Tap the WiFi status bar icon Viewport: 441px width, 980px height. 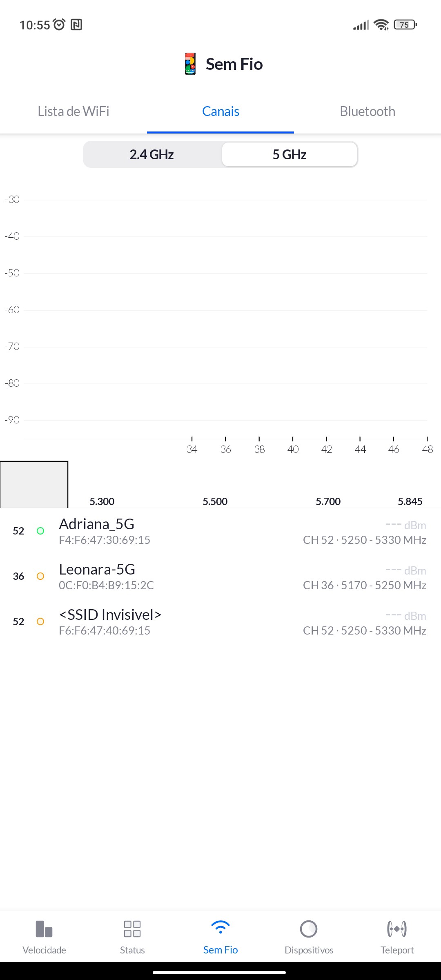(x=381, y=25)
